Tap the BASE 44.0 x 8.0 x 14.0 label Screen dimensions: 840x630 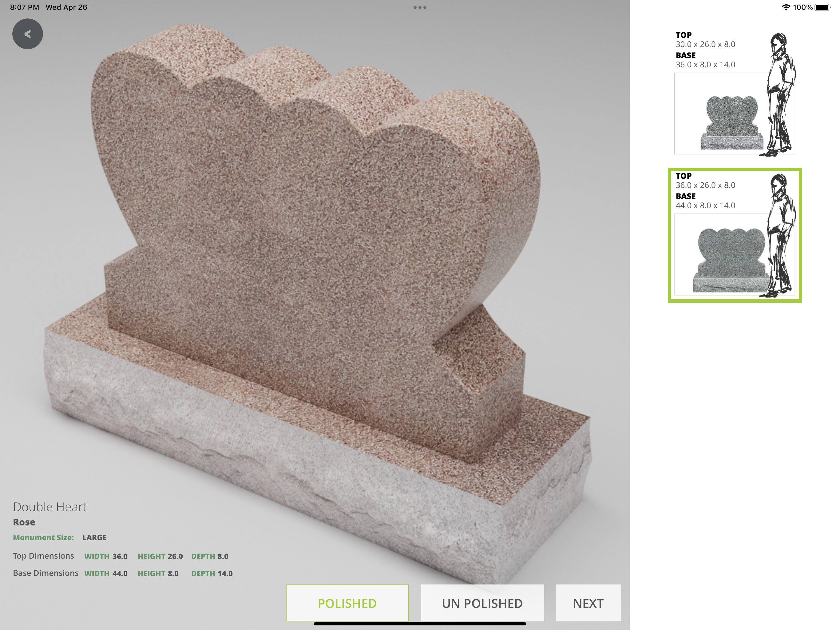705,201
